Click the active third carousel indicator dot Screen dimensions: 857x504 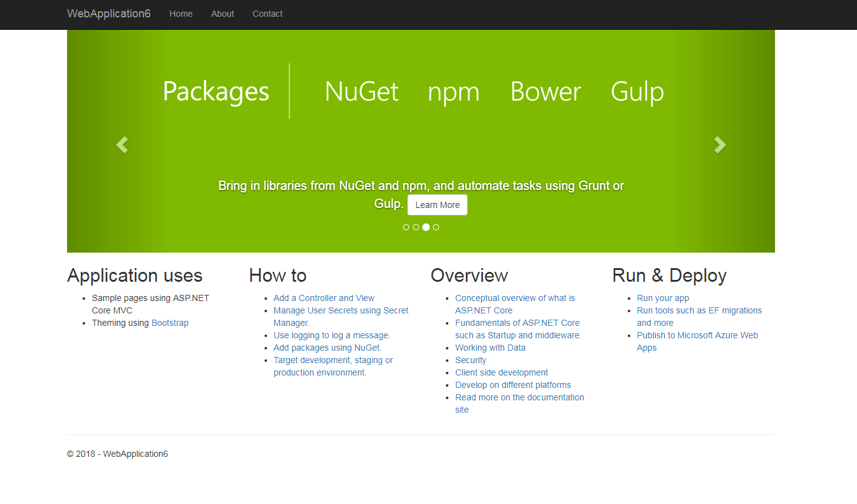[x=426, y=227]
